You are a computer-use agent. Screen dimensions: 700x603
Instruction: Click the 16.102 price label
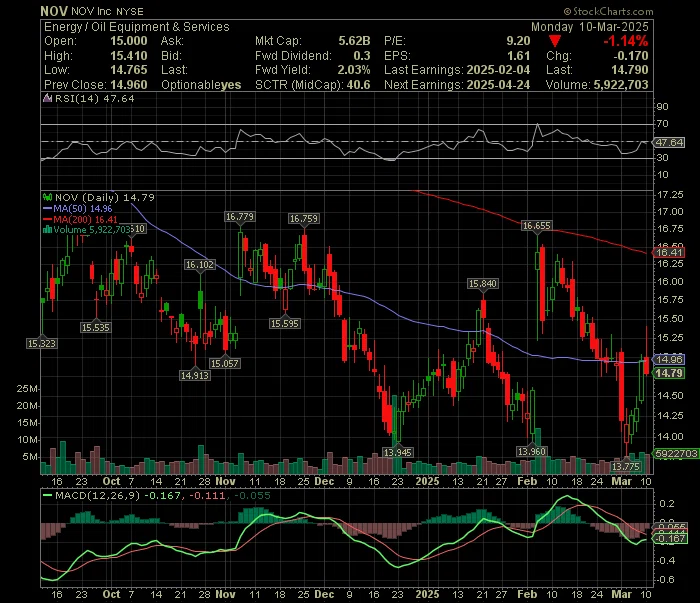click(x=200, y=265)
